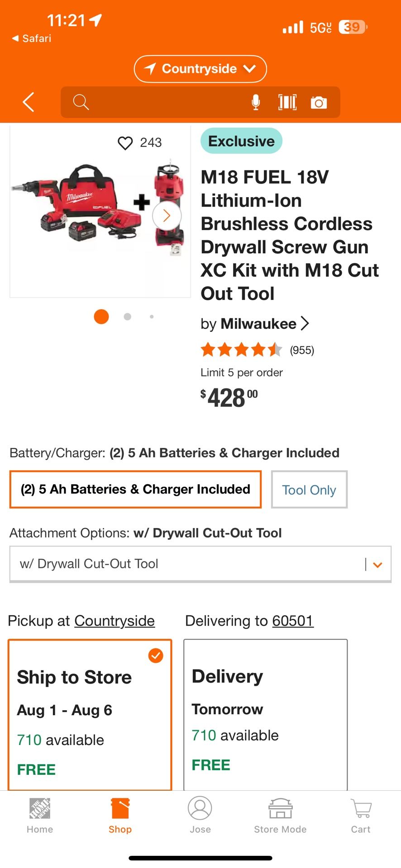
Task: Open Store Mode tab
Action: (x=280, y=816)
